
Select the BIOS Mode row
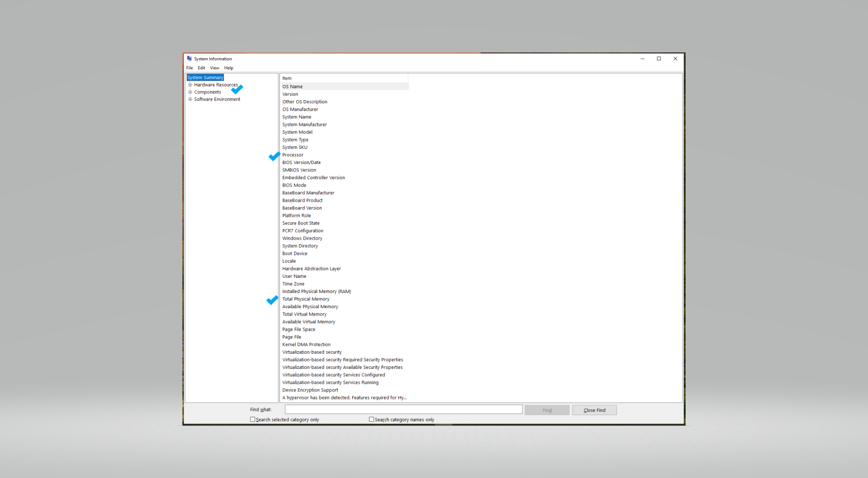pyautogui.click(x=344, y=186)
